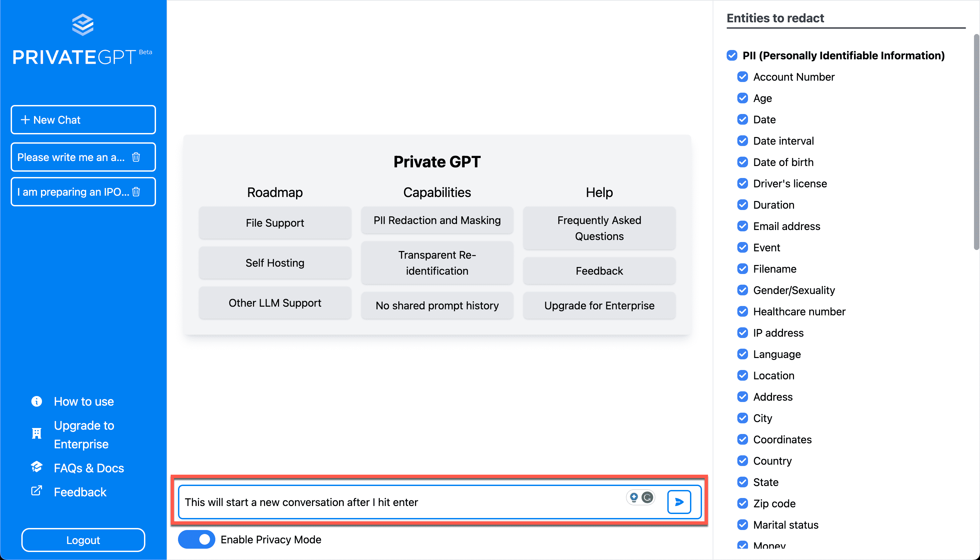The height and width of the screenshot is (560, 980).
Task: Click the entities panel vertical scrollbar
Action: [x=976, y=142]
